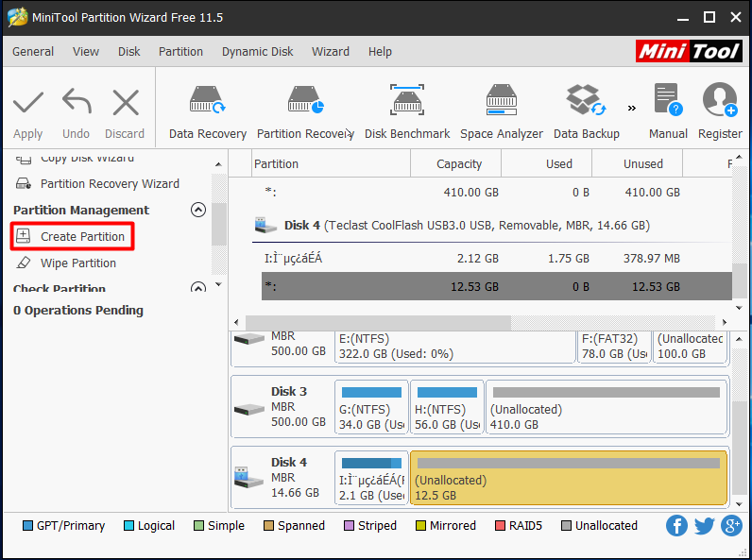Open the Dynamic Disk menu

click(x=258, y=51)
